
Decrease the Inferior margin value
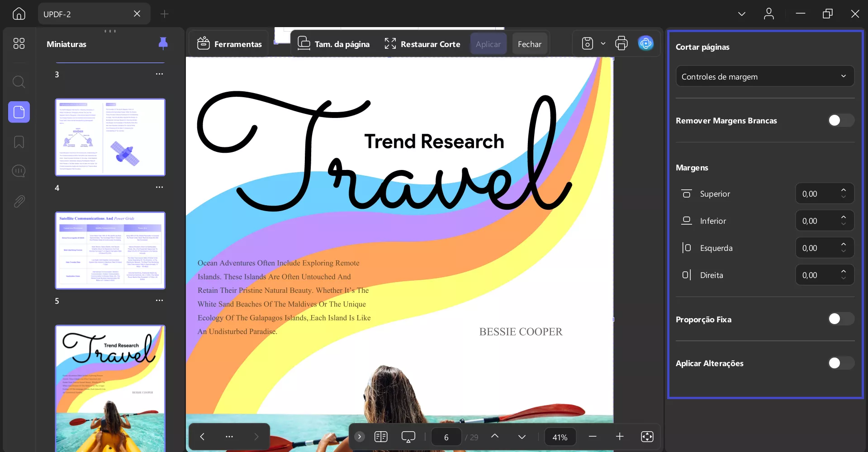click(x=844, y=224)
